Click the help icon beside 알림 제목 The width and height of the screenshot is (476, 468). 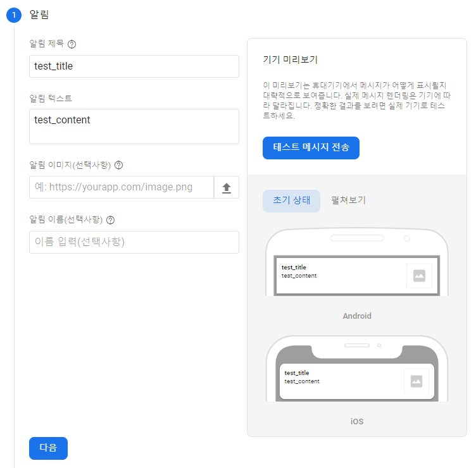tap(72, 44)
